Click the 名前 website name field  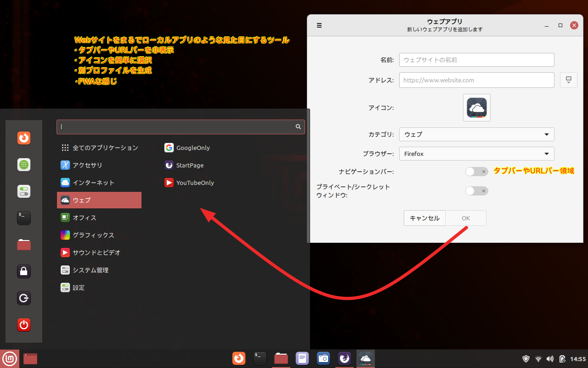pos(476,60)
